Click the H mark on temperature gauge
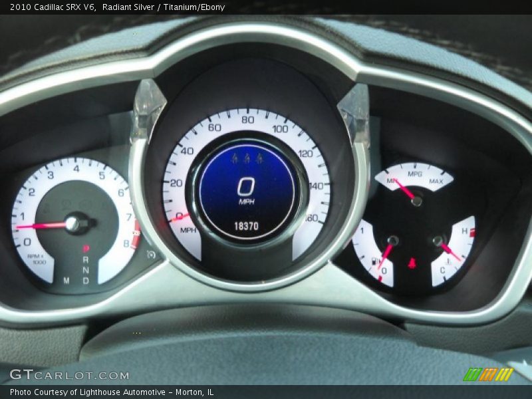 click(x=464, y=231)
